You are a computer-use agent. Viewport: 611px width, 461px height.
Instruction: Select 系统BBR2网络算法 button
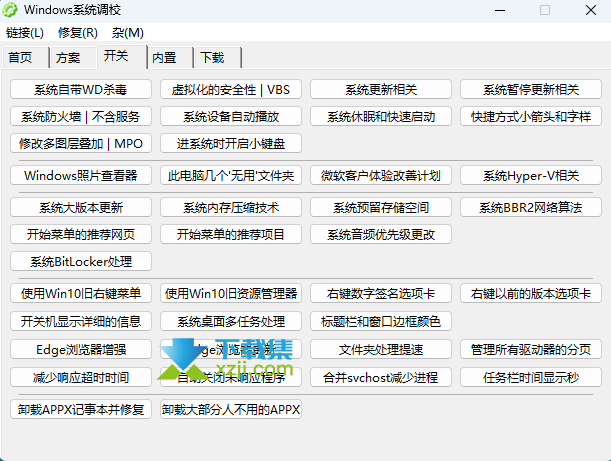click(x=531, y=207)
